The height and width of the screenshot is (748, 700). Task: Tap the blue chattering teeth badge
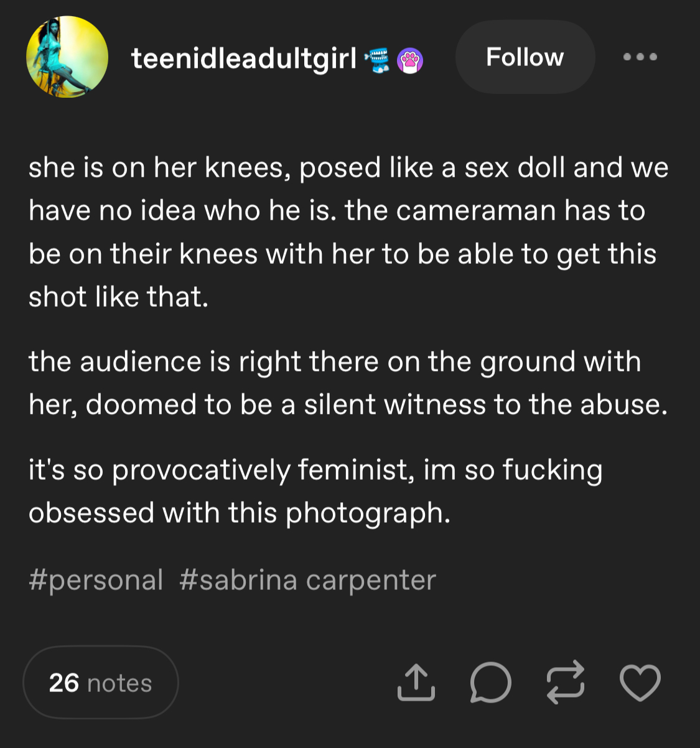377,60
